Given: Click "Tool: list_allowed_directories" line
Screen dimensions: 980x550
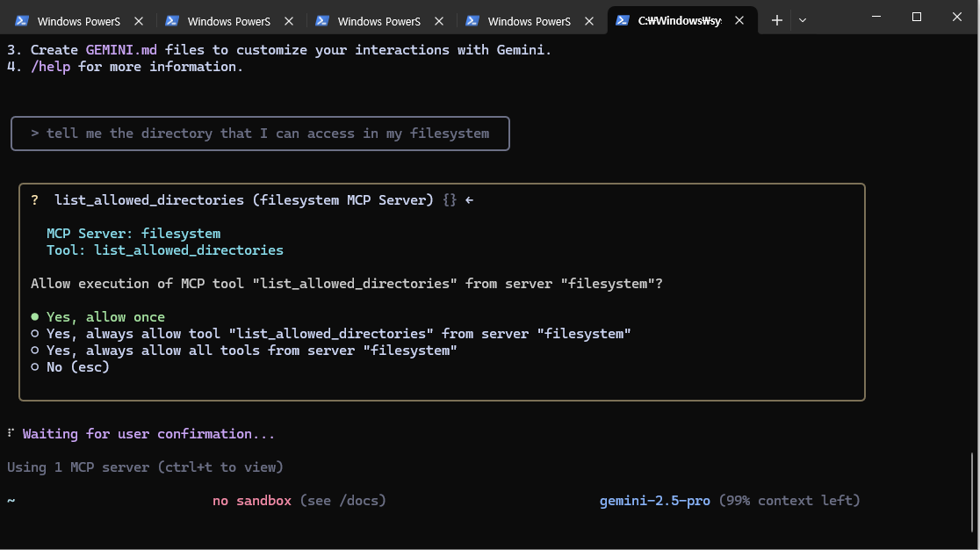Looking at the screenshot, I should tap(165, 250).
